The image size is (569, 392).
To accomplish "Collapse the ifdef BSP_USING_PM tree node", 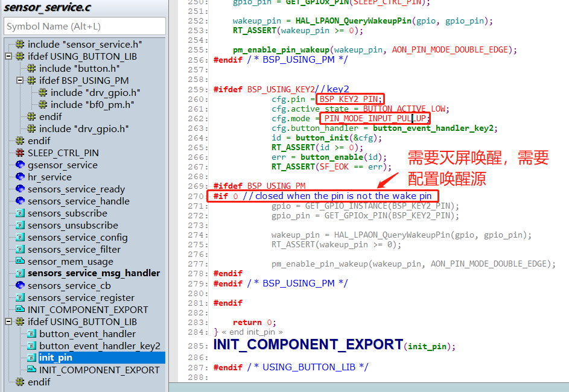I will 20,80.
